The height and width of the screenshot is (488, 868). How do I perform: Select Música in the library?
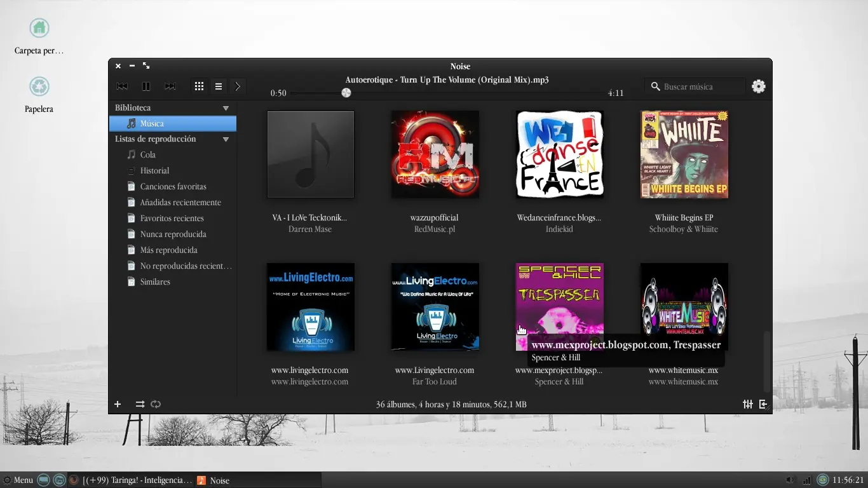point(173,124)
